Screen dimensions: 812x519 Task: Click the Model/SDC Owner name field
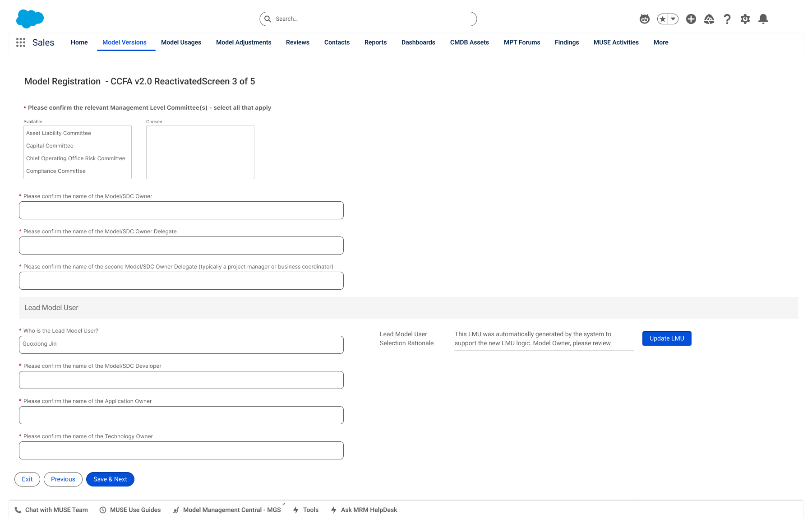click(181, 210)
